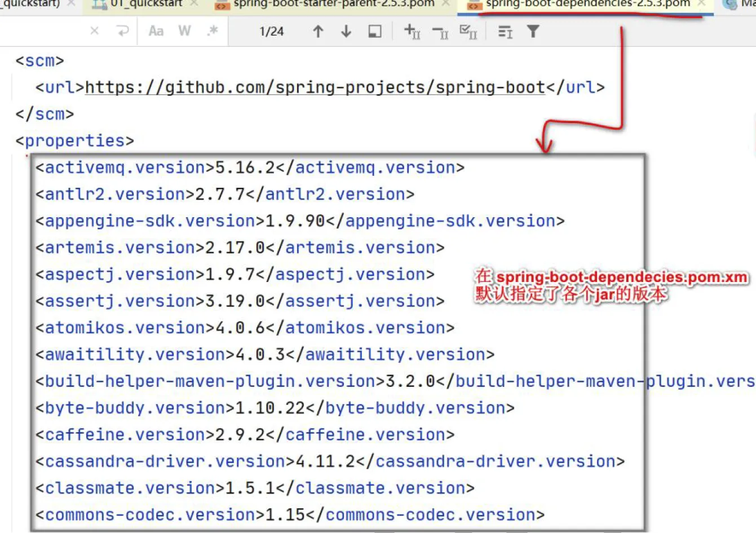Click the multiple-lines toggle icon beside filter
756x533 pixels.
coord(505,32)
